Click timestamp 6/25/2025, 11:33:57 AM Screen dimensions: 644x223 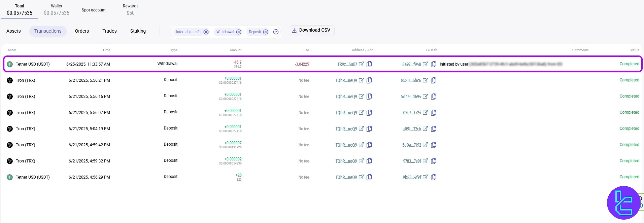click(x=88, y=64)
